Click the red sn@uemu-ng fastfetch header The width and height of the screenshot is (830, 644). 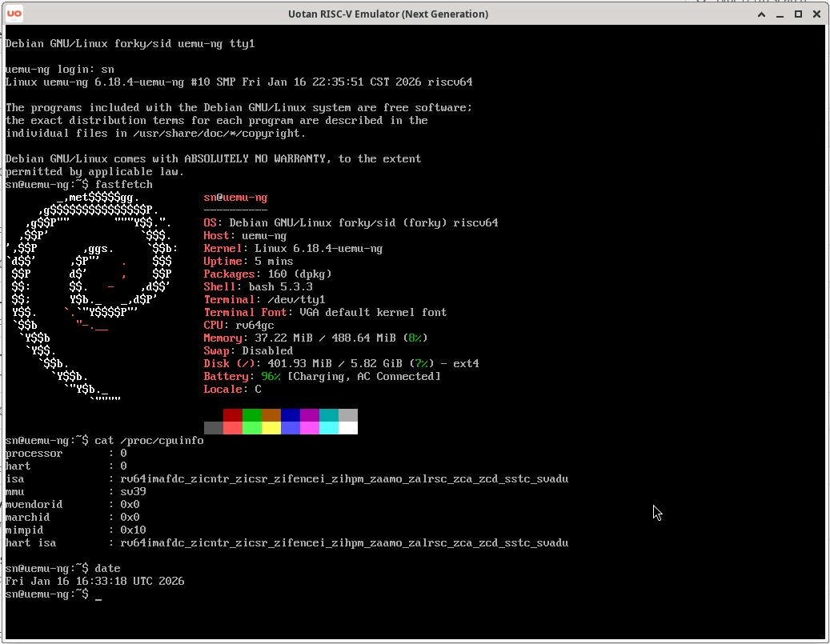coord(235,198)
